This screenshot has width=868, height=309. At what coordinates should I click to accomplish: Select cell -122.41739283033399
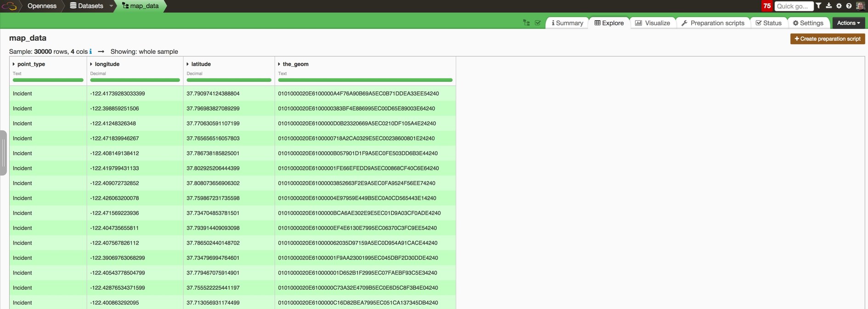coord(135,94)
